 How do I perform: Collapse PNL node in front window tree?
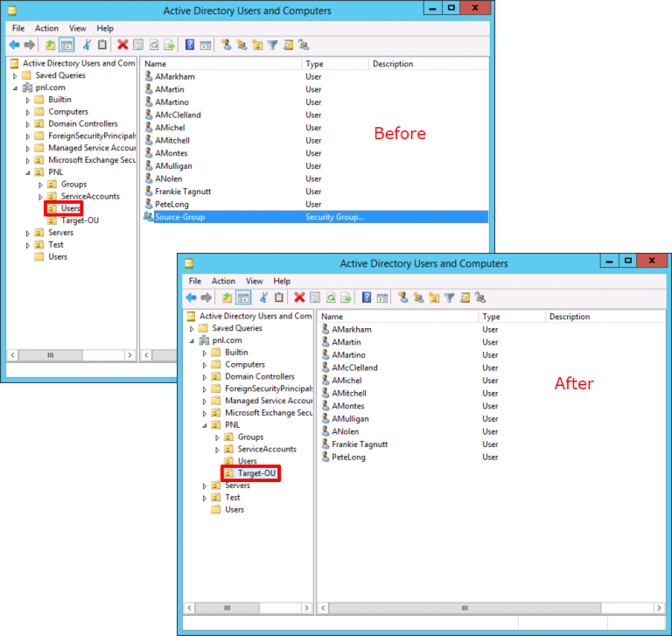[x=205, y=425]
